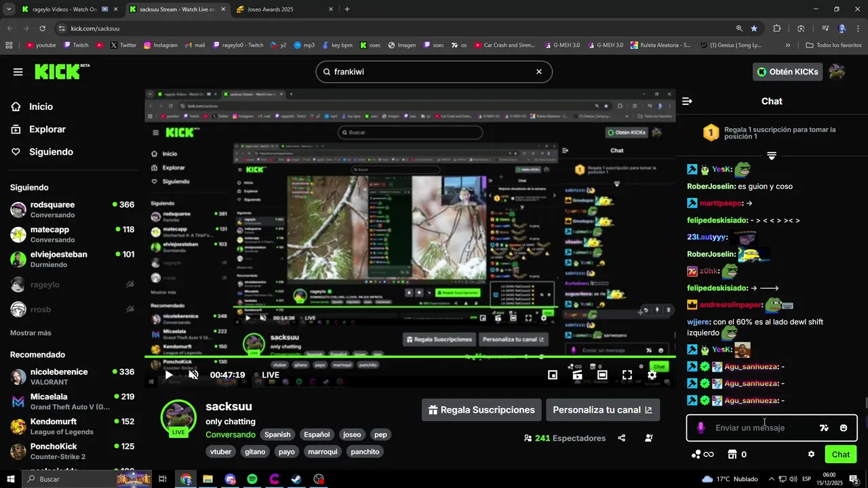This screenshot has height=488, width=868.
Task: Reload the current page
Action: [42, 28]
